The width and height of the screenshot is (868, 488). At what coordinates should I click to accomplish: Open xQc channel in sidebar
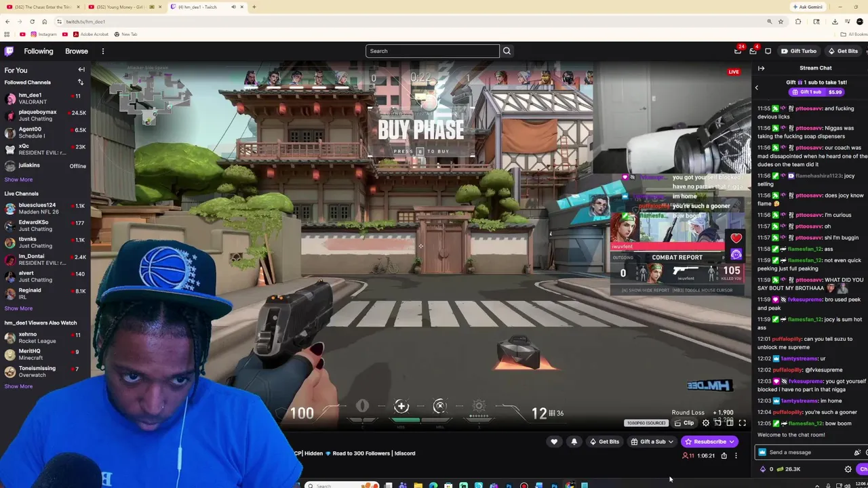pyautogui.click(x=45, y=149)
